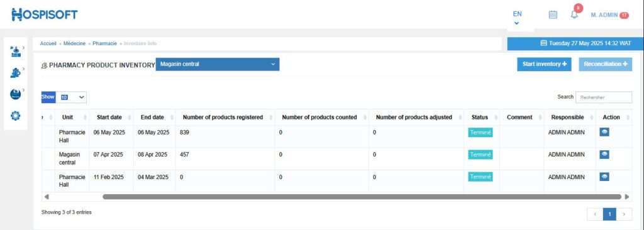Viewport: 644px width, 230px height.
Task: Open notifications bell icon
Action: (x=574, y=15)
